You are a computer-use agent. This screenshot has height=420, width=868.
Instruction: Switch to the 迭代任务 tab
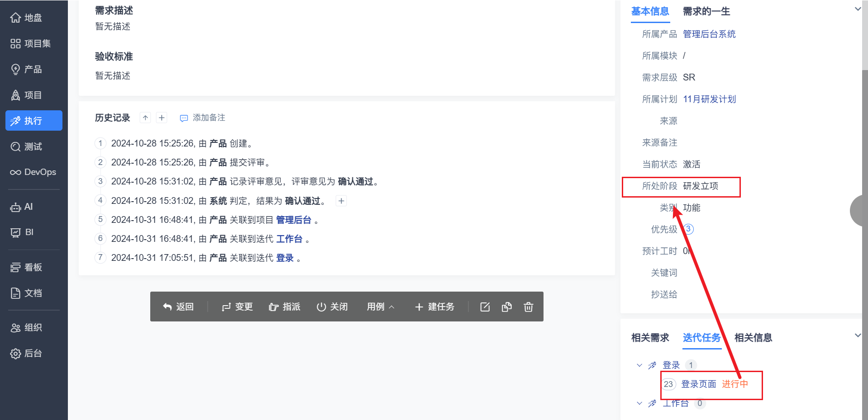tap(702, 338)
